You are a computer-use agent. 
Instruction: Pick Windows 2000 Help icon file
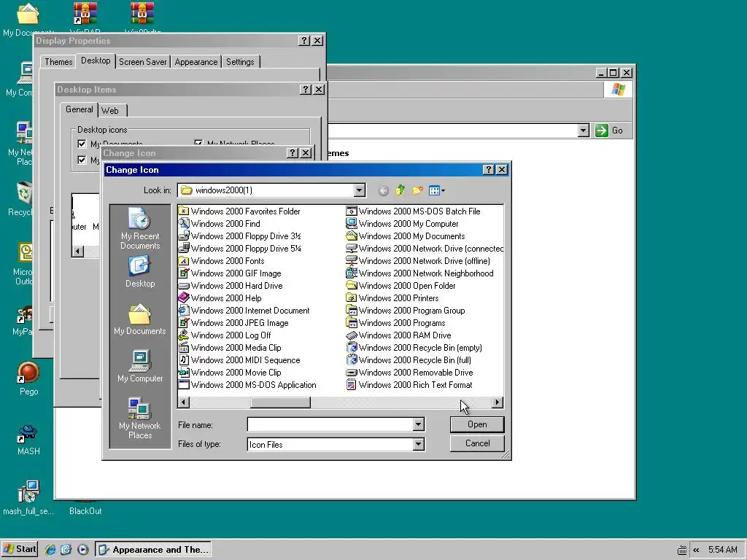click(x=220, y=297)
